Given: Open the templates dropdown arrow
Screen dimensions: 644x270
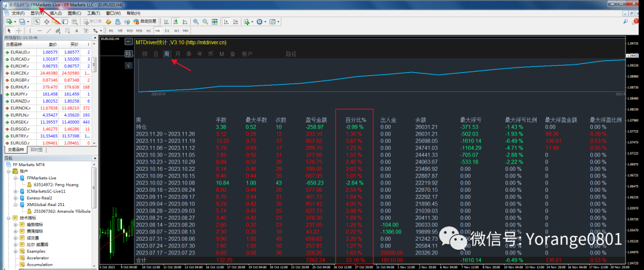Looking at the screenshot, I should click(278, 22).
